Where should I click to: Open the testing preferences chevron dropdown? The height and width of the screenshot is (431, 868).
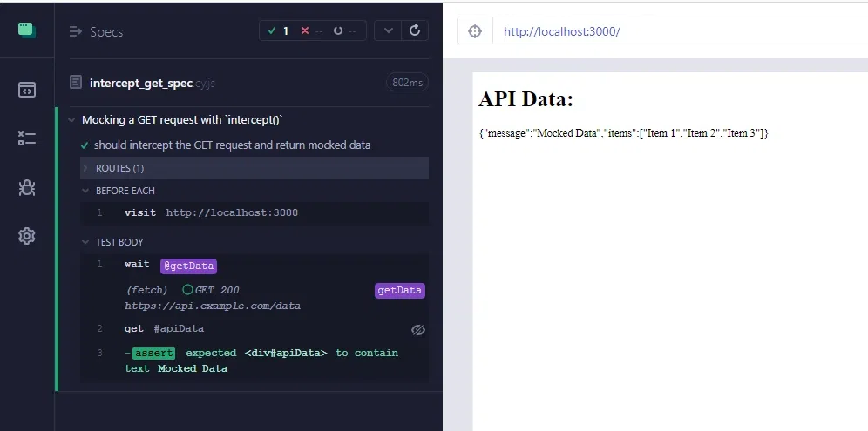coord(389,30)
